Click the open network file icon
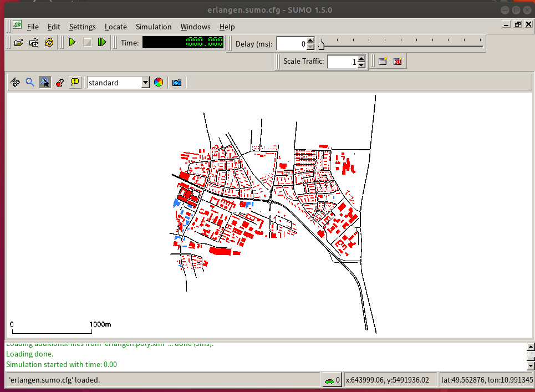Viewport: 535px width, 392px height. pyautogui.click(x=34, y=42)
